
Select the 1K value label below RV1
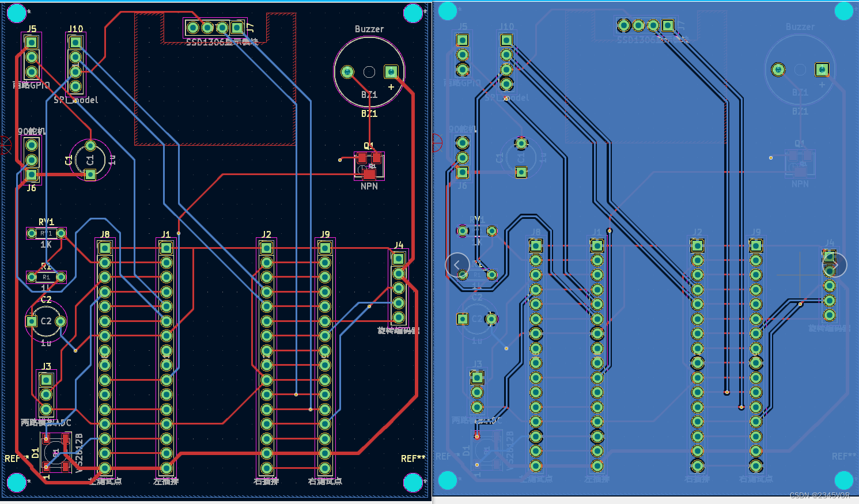[x=46, y=244]
